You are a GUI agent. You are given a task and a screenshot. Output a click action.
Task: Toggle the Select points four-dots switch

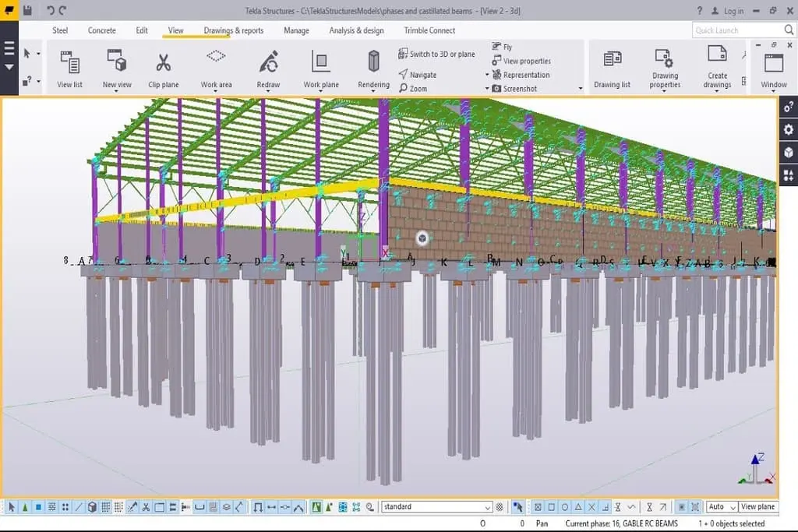65,506
